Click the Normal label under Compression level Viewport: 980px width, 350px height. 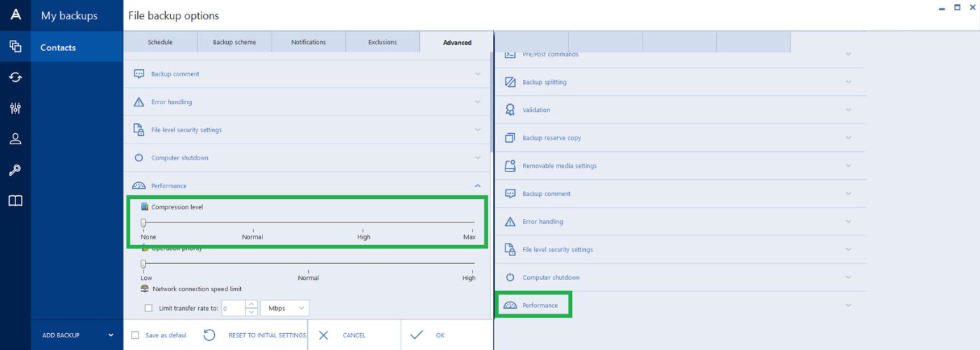tap(253, 237)
